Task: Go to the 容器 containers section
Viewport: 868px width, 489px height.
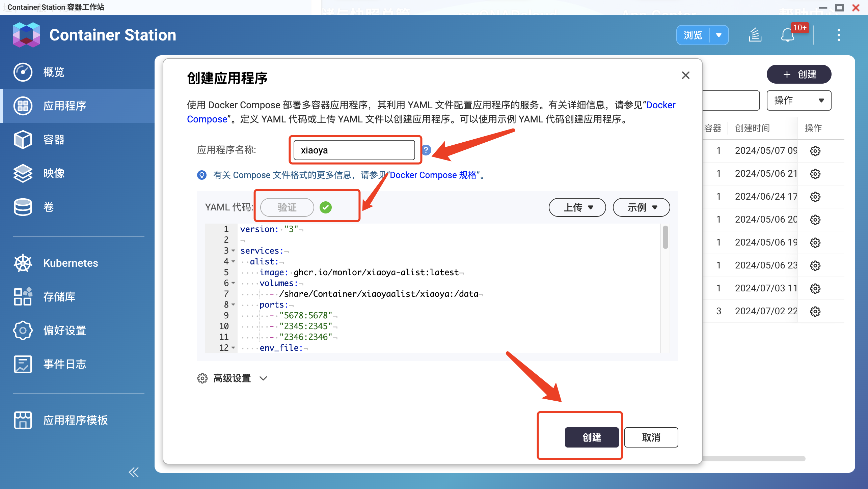Action: [x=77, y=139]
